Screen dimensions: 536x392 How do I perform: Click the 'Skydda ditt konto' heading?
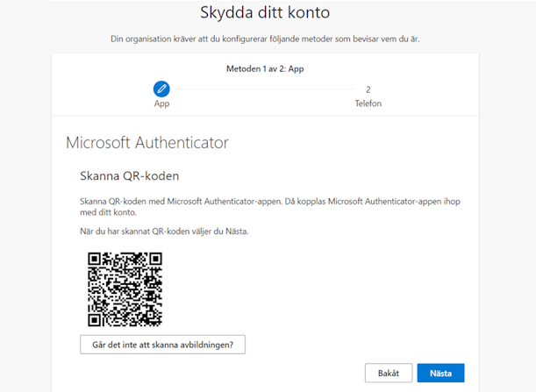click(x=265, y=12)
